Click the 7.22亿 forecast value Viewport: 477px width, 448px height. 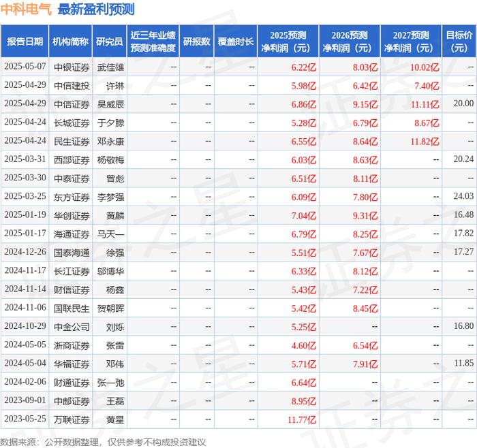pos(365,289)
